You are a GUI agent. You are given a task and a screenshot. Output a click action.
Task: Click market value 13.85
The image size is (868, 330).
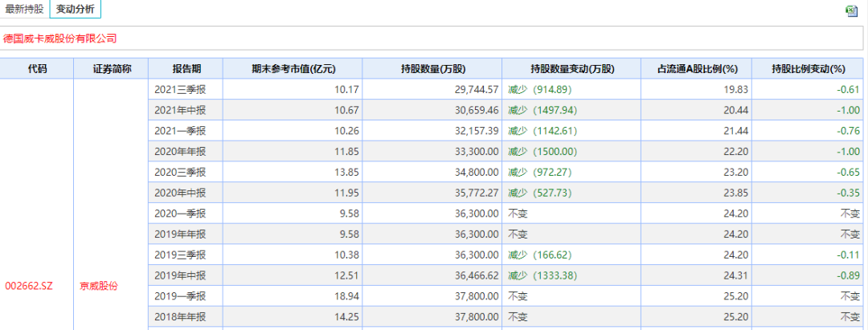coord(347,173)
